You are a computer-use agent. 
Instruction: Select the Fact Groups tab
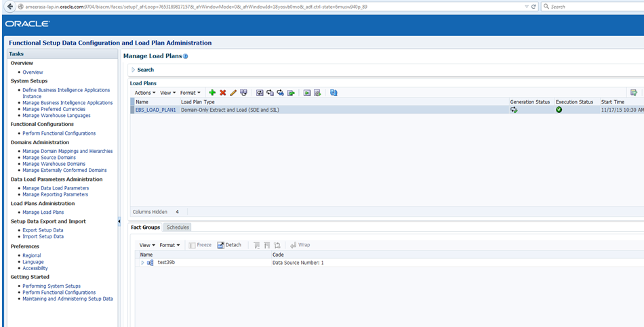pos(145,227)
